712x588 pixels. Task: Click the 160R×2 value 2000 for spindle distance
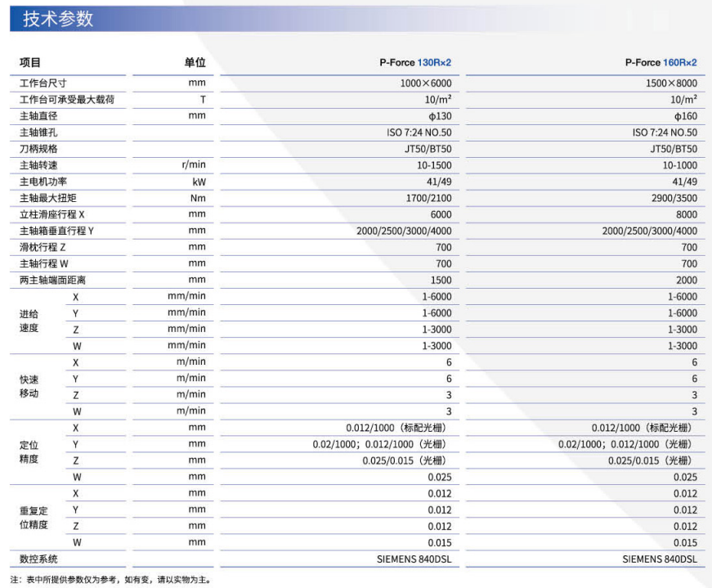point(687,280)
